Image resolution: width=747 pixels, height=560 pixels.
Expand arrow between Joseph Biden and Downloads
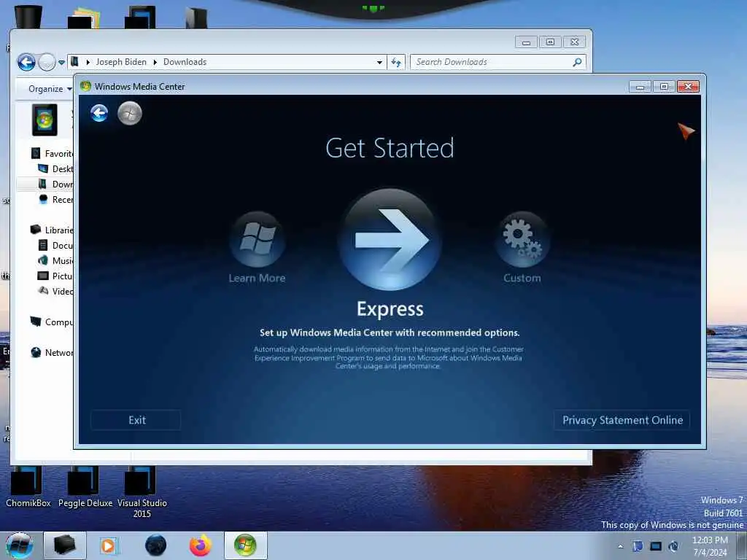click(x=155, y=62)
